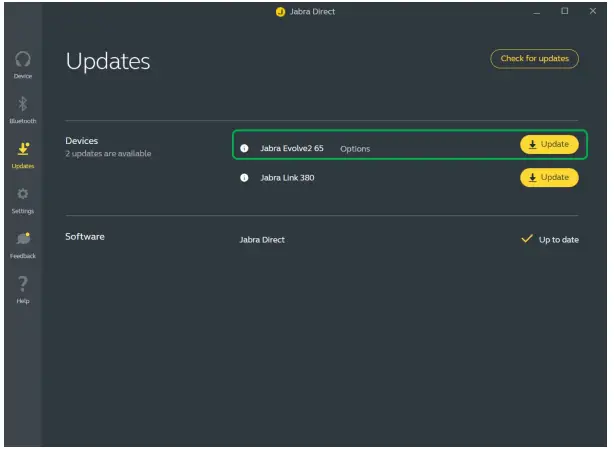Viewport: 614px width, 449px height.
Task: Click info icon beside Jabra Evolve2 65
Action: [244, 148]
